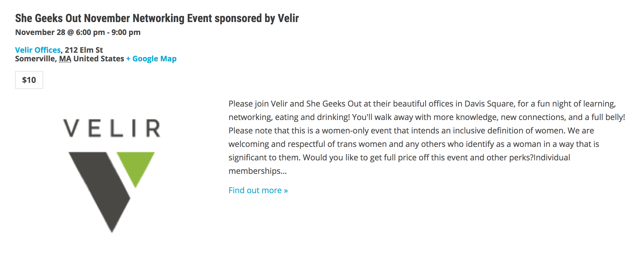Click the Find out more » link
This screenshot has width=644, height=254.
click(258, 190)
